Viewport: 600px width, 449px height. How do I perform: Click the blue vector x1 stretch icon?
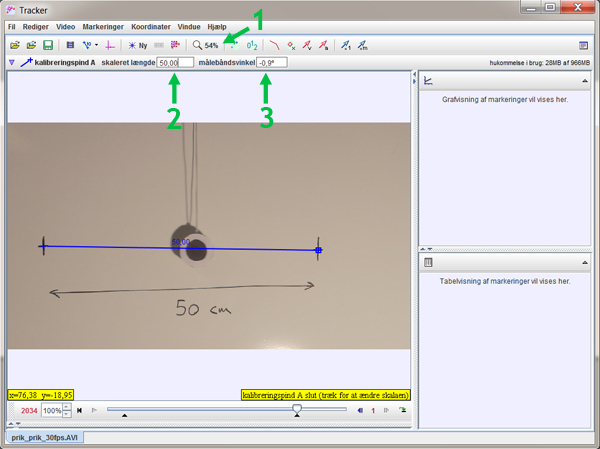click(346, 46)
